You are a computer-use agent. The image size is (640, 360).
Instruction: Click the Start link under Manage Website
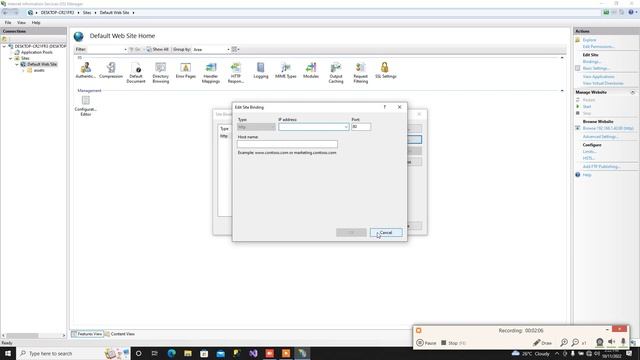[587, 107]
